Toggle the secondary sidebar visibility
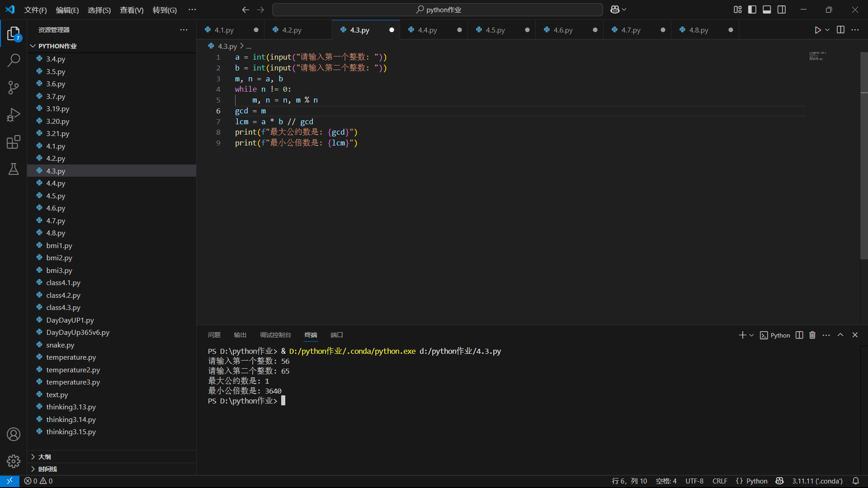 [x=782, y=9]
